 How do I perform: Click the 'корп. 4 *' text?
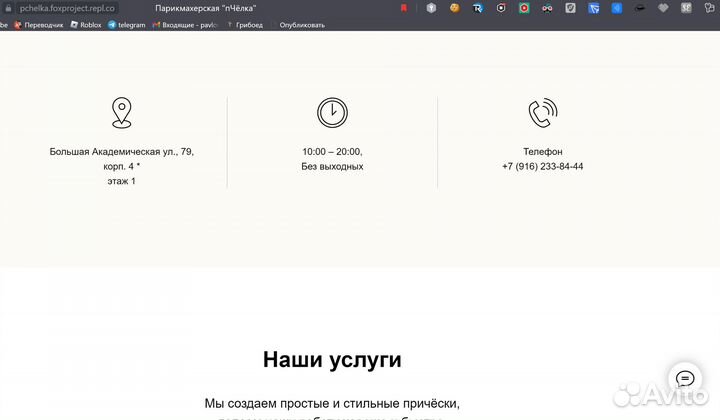click(x=122, y=166)
